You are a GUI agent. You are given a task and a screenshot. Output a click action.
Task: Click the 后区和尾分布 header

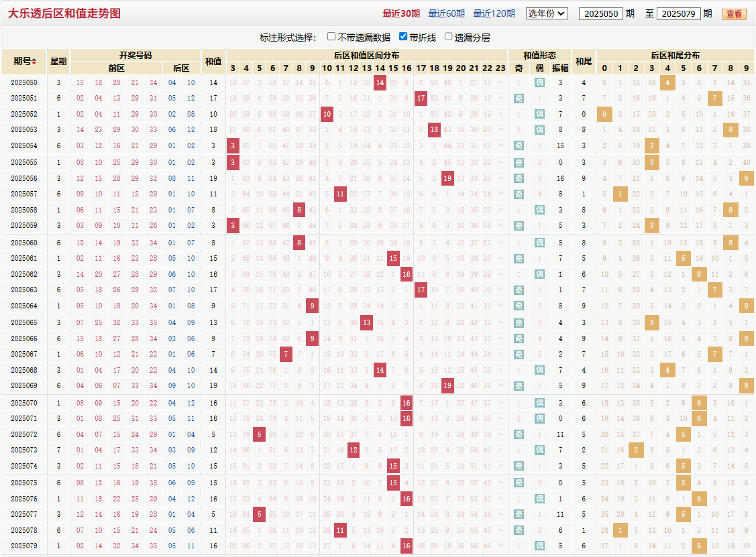675,55
